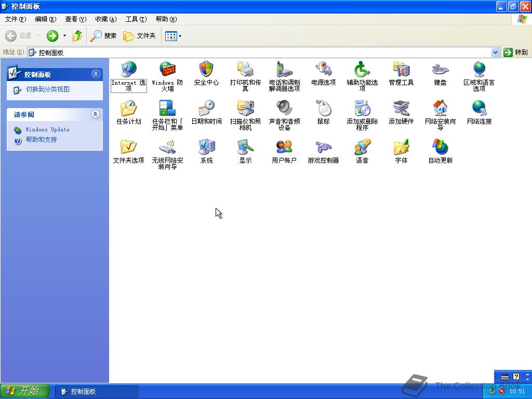Image resolution: width=532 pixels, height=399 pixels.
Task: Click the 搜索 toolbar button
Action: pyautogui.click(x=103, y=36)
